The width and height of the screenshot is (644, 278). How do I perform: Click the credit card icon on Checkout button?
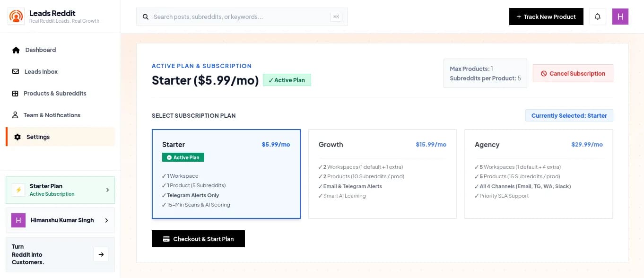[x=166, y=239]
